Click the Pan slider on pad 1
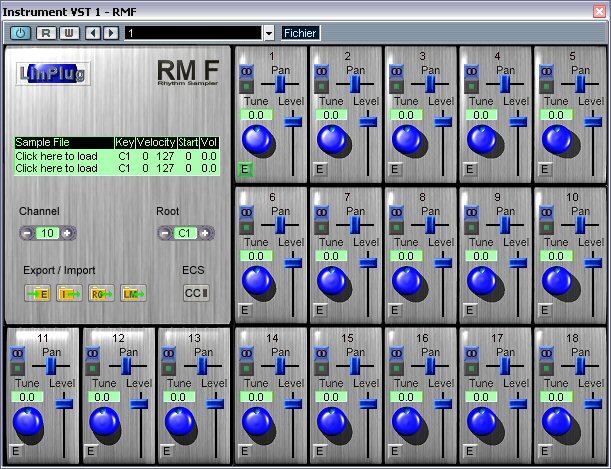This screenshot has width=611, height=469. [280, 84]
